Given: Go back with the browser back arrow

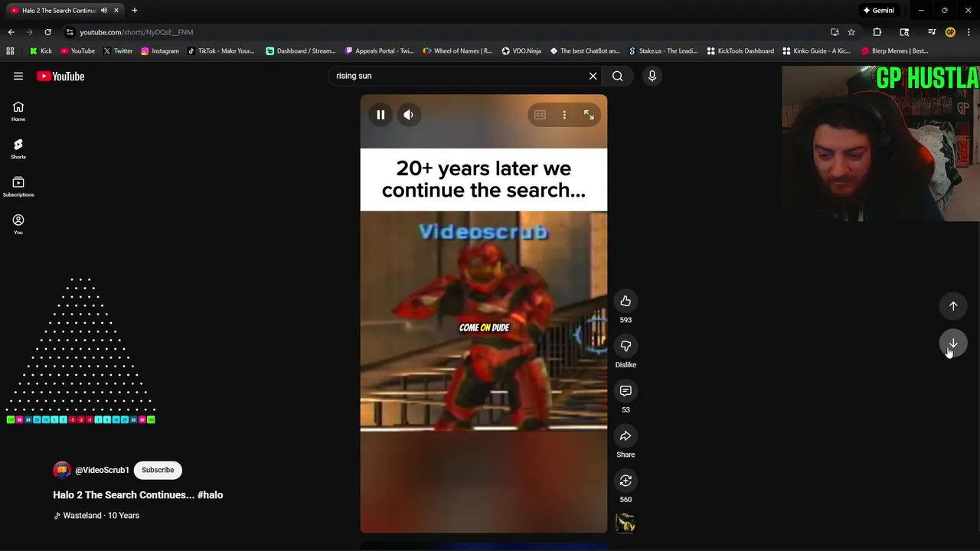Looking at the screenshot, I should (x=11, y=32).
